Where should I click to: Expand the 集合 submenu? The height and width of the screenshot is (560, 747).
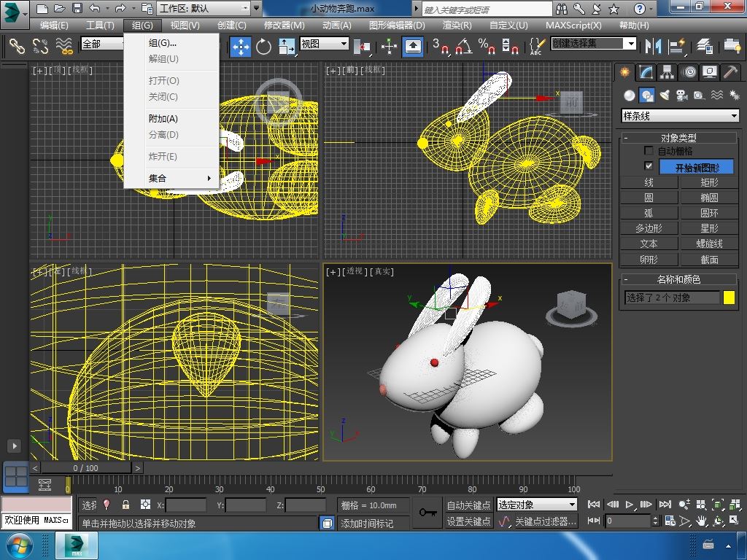(171, 178)
